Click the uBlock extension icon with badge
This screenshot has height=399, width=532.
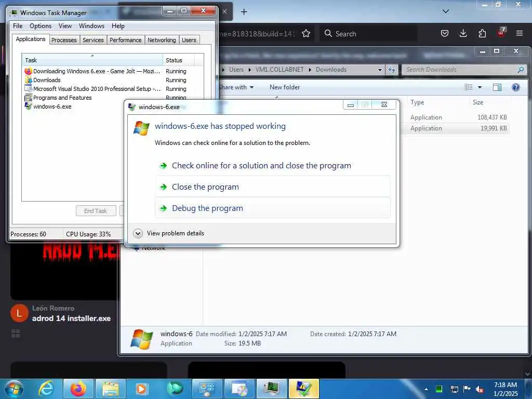pyautogui.click(x=501, y=33)
